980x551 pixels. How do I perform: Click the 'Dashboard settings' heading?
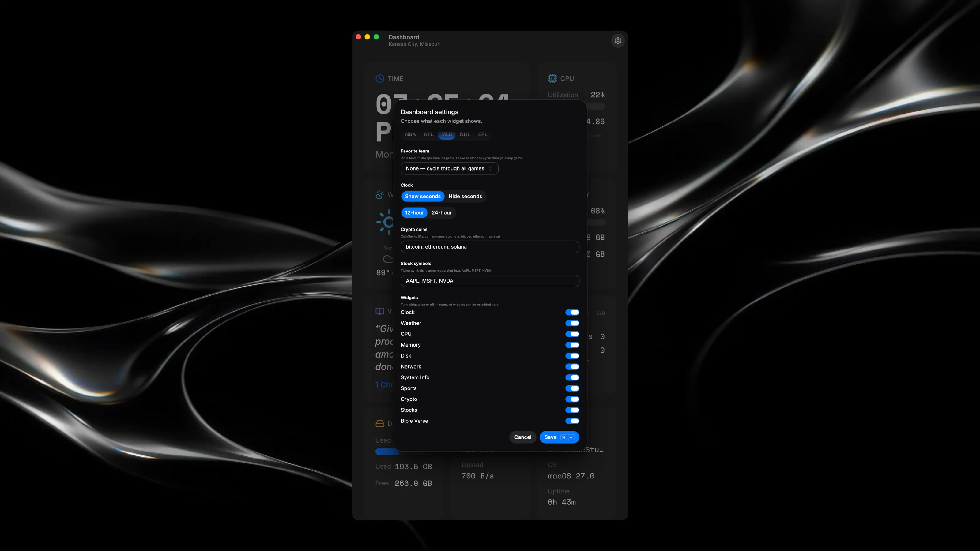click(x=429, y=112)
